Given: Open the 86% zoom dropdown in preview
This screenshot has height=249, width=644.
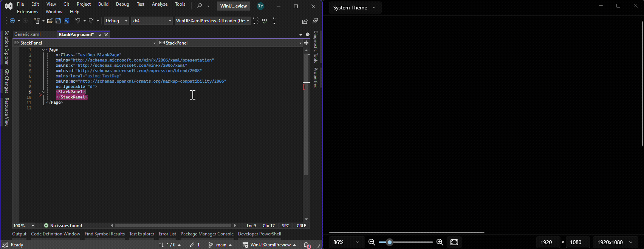Looking at the screenshot, I should (x=346, y=242).
